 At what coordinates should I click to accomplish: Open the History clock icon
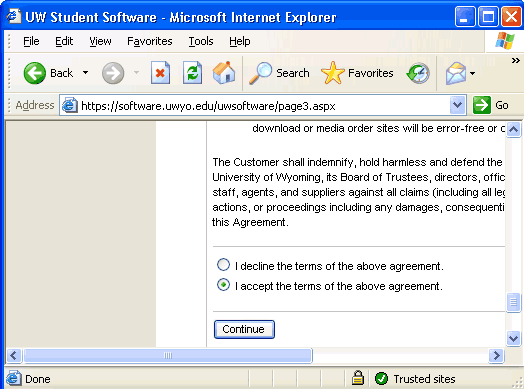[x=418, y=73]
